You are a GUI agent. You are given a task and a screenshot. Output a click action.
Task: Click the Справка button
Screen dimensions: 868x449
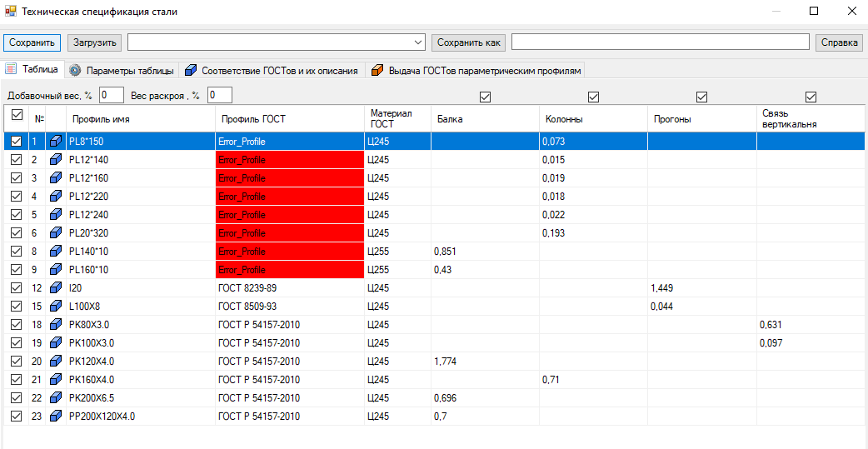[839, 42]
